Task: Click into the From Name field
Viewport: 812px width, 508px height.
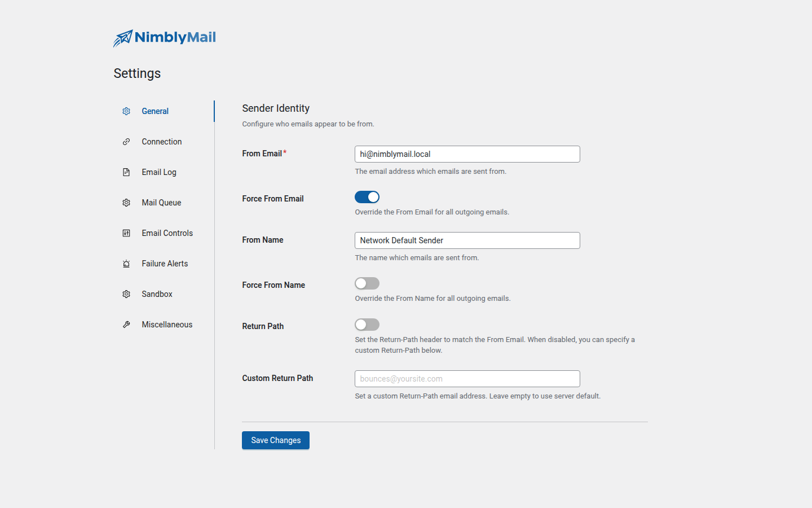Action: (x=467, y=240)
